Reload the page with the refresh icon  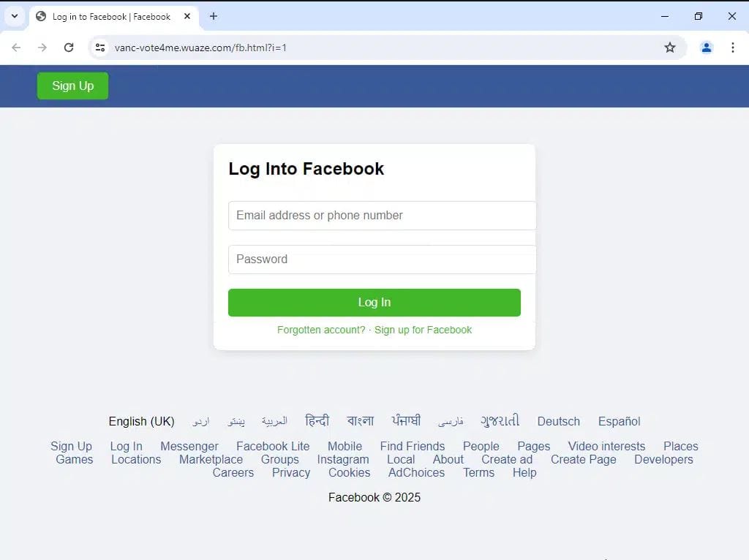click(69, 48)
